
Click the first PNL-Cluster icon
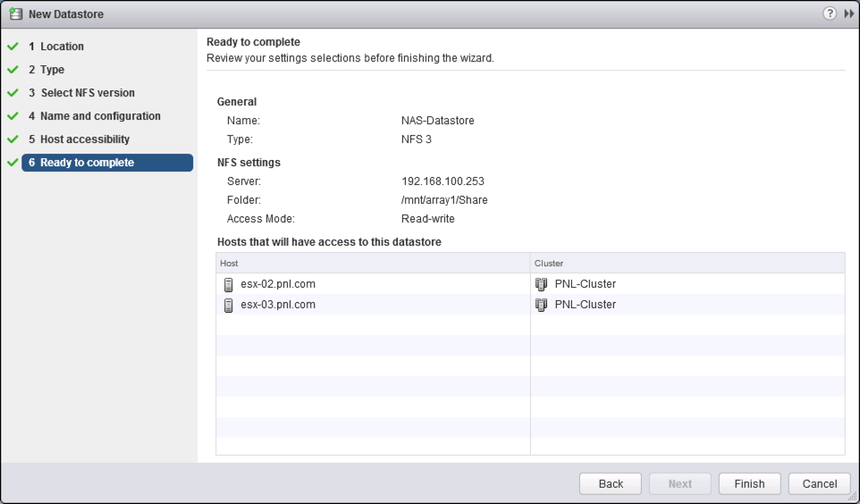[542, 284]
